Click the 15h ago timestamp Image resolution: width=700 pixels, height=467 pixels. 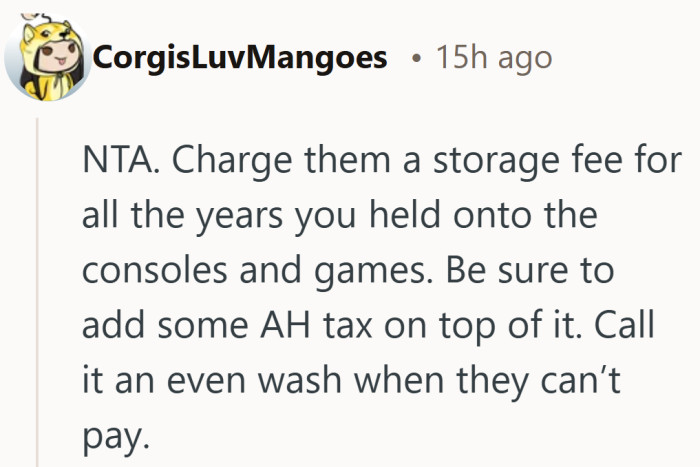493,58
